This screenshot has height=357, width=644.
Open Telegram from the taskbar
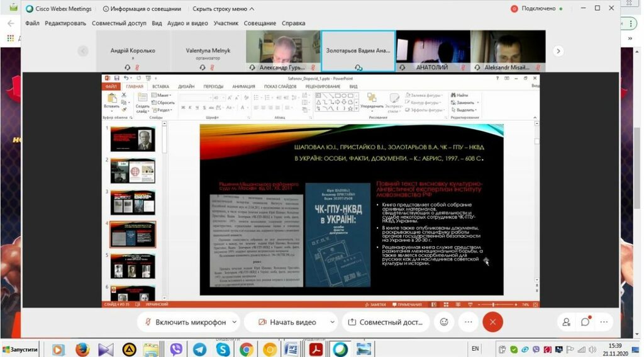(199, 349)
